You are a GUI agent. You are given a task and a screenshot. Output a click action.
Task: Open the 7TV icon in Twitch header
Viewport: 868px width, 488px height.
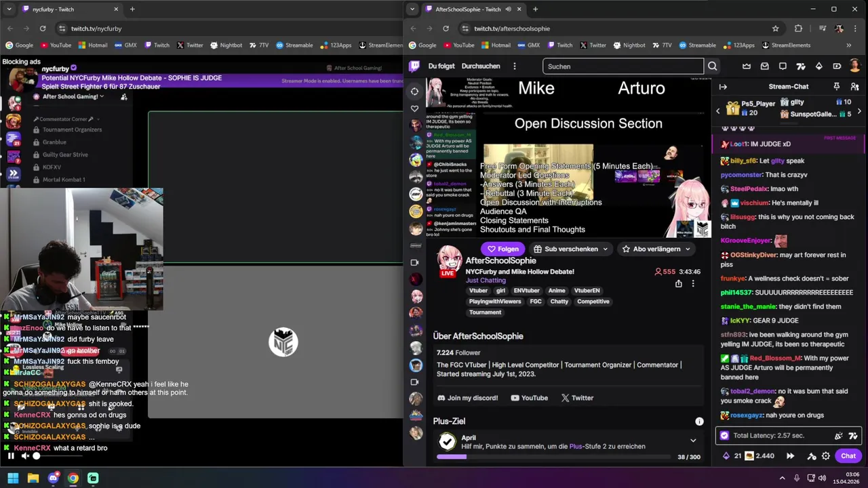pyautogui.click(x=801, y=66)
